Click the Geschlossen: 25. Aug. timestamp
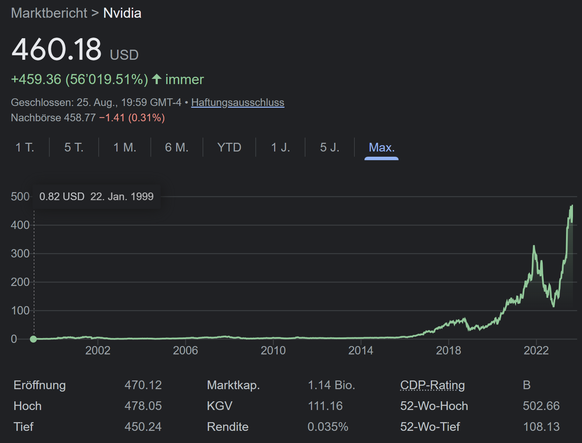The height and width of the screenshot is (443, 582). [96, 102]
